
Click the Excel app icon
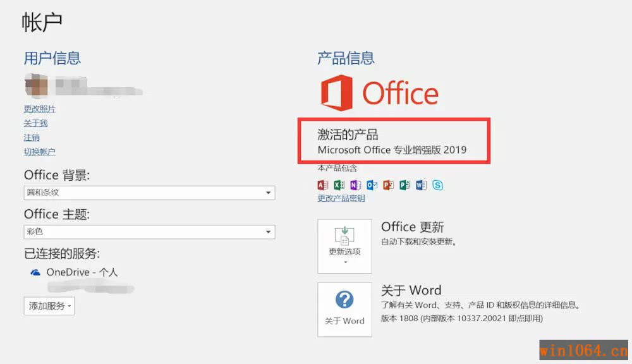[x=339, y=185]
